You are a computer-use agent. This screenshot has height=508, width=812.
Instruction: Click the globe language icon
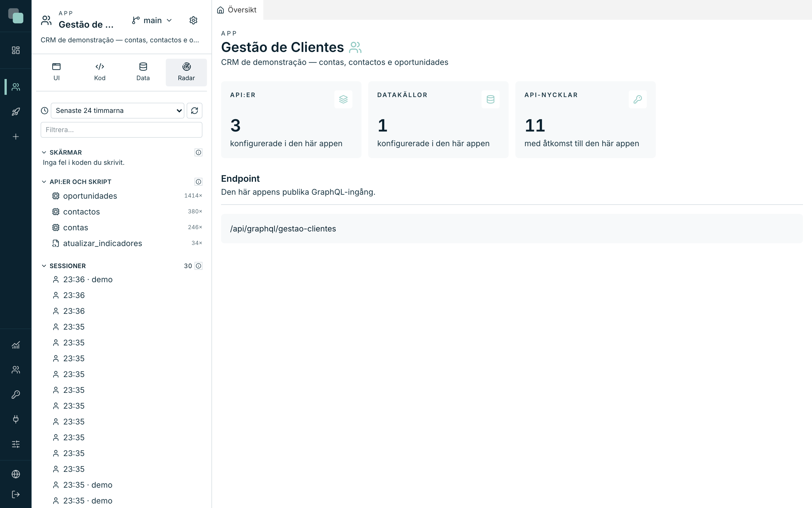16,474
